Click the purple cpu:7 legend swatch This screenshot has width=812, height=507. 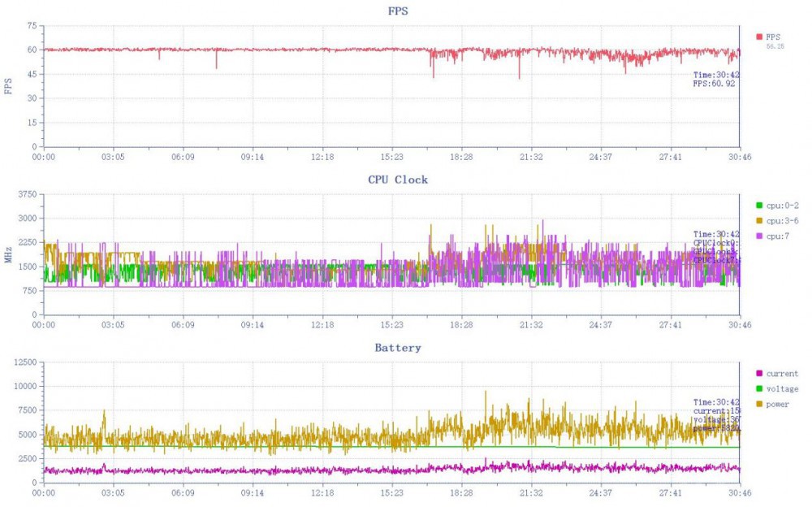(x=759, y=236)
